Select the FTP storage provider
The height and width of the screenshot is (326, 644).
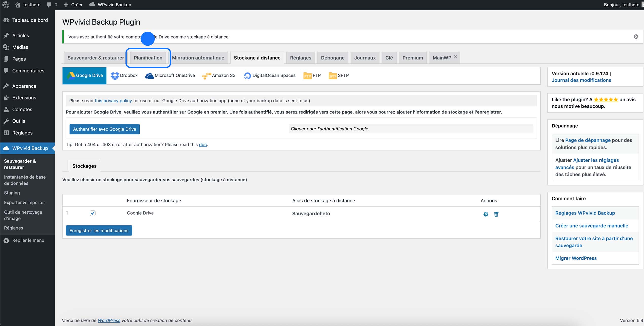312,75
